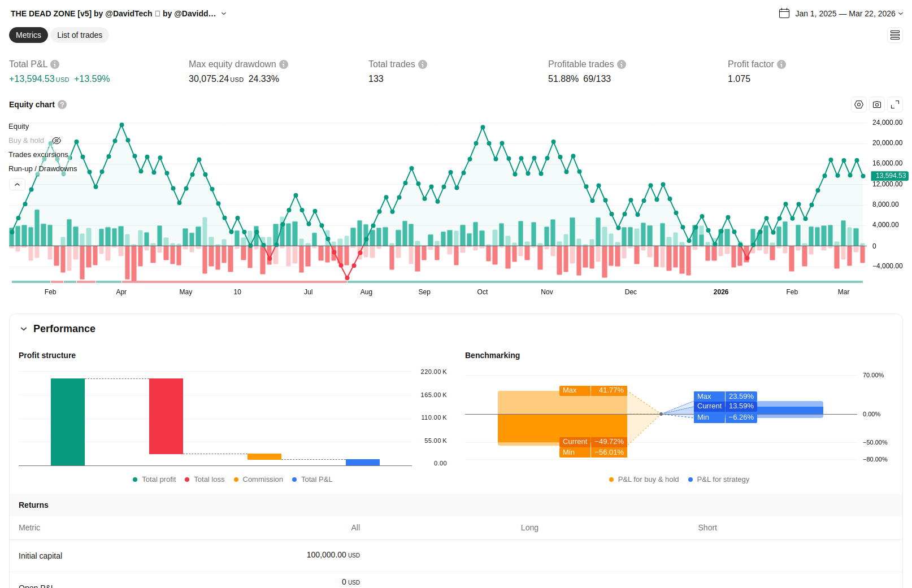Toggle Trades excursions series in legend
The height and width of the screenshot is (588, 912).
38,155
